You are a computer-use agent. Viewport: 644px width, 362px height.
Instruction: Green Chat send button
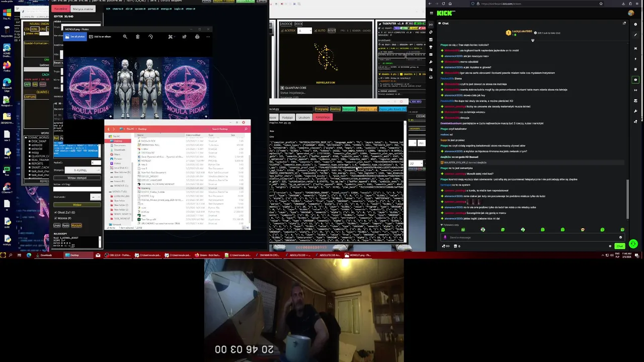619,246
